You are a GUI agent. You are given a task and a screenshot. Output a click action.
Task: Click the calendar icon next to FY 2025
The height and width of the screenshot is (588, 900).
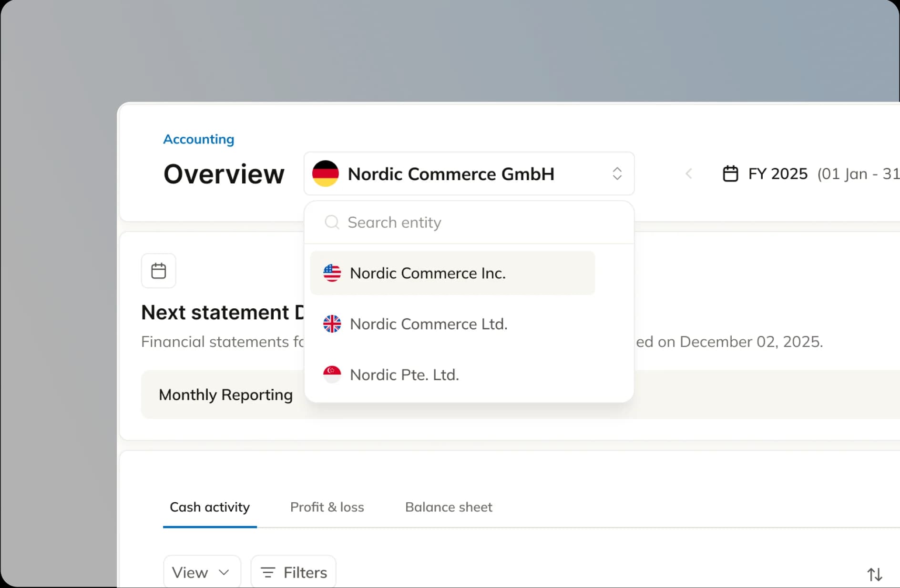click(x=731, y=173)
